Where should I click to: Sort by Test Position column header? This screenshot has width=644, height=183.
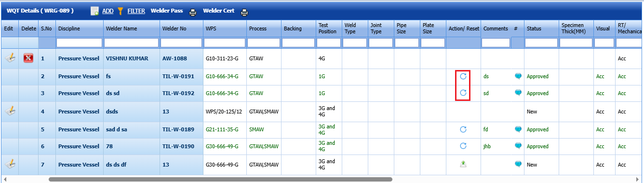(x=327, y=28)
